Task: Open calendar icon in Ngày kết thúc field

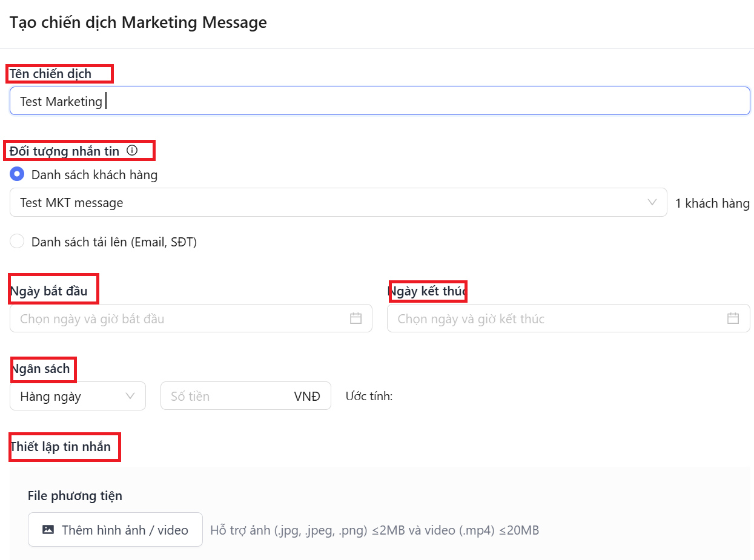Action: (733, 318)
